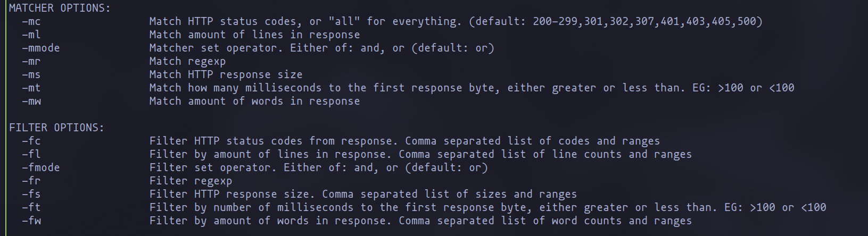Click the -ms flag text
Viewport: 868px width, 236px height.
tap(31, 75)
